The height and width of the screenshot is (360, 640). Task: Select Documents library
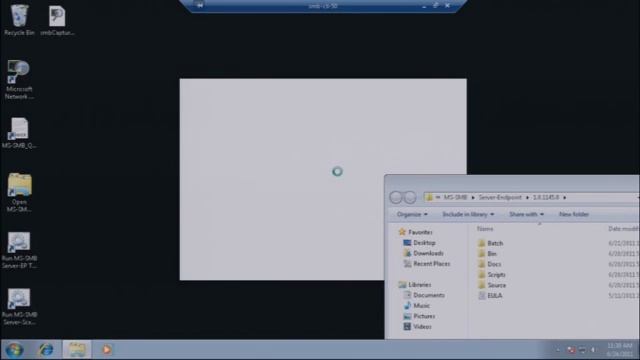[424, 295]
